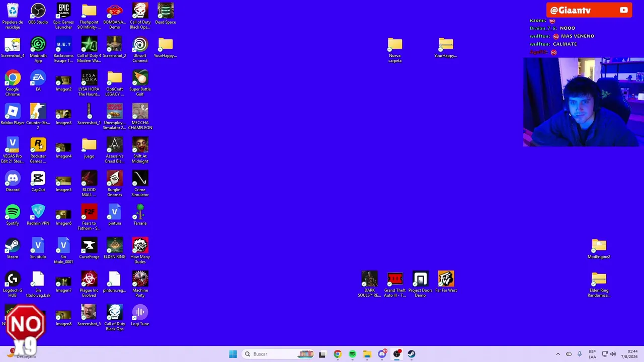Image resolution: width=644 pixels, height=362 pixels.
Task: Focus the Buscar taskbar search box
Action: pyautogui.click(x=278, y=354)
